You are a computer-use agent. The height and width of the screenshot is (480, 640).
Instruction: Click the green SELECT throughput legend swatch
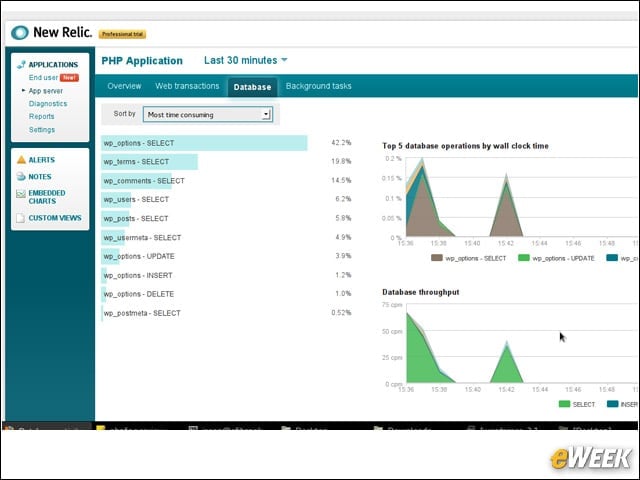564,404
